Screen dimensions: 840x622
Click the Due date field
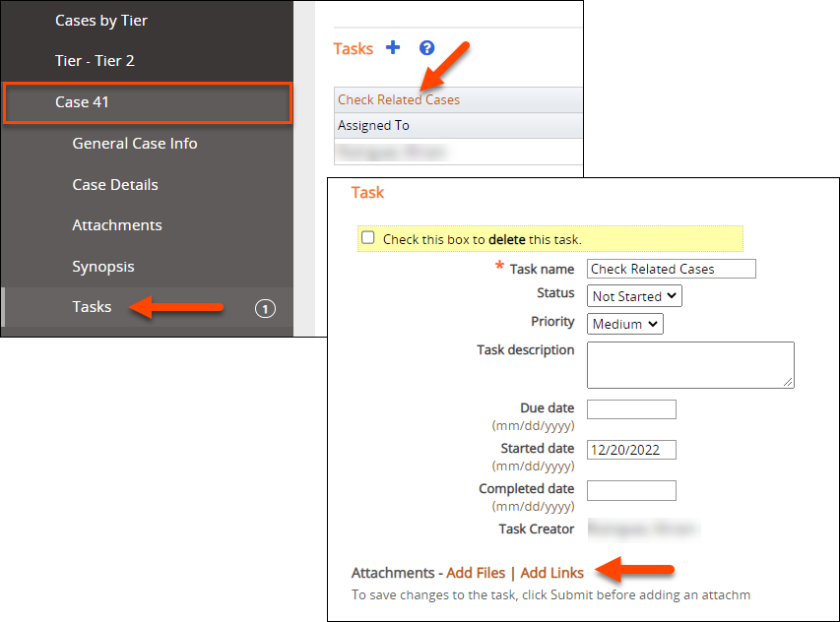click(x=631, y=409)
